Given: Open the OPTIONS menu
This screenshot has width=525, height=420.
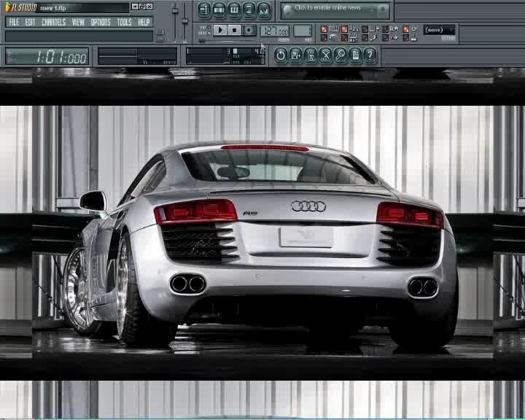Looking at the screenshot, I should 101,22.
